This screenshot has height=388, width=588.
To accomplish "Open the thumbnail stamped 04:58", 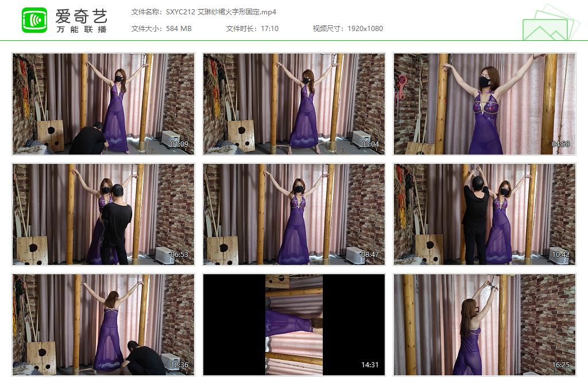I will 485,104.
